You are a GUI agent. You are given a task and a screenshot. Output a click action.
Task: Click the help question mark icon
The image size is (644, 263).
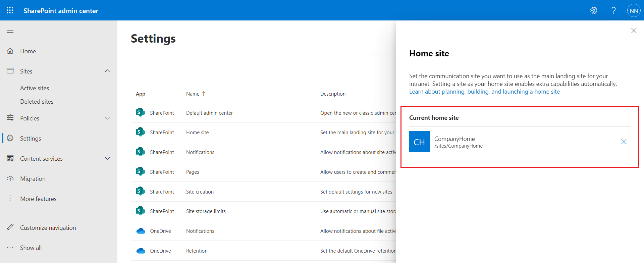pos(613,10)
